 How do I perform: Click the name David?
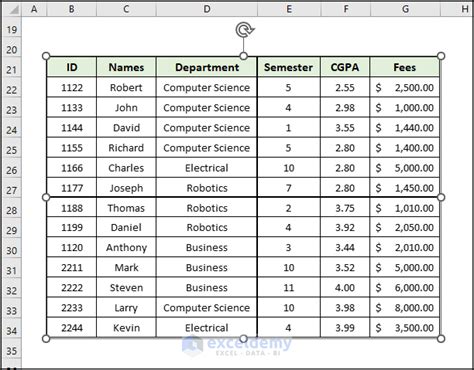pyautogui.click(x=126, y=128)
